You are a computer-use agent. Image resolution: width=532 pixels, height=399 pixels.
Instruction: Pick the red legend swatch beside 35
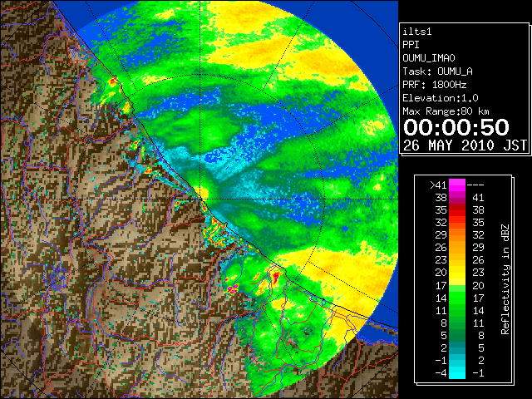(x=457, y=210)
